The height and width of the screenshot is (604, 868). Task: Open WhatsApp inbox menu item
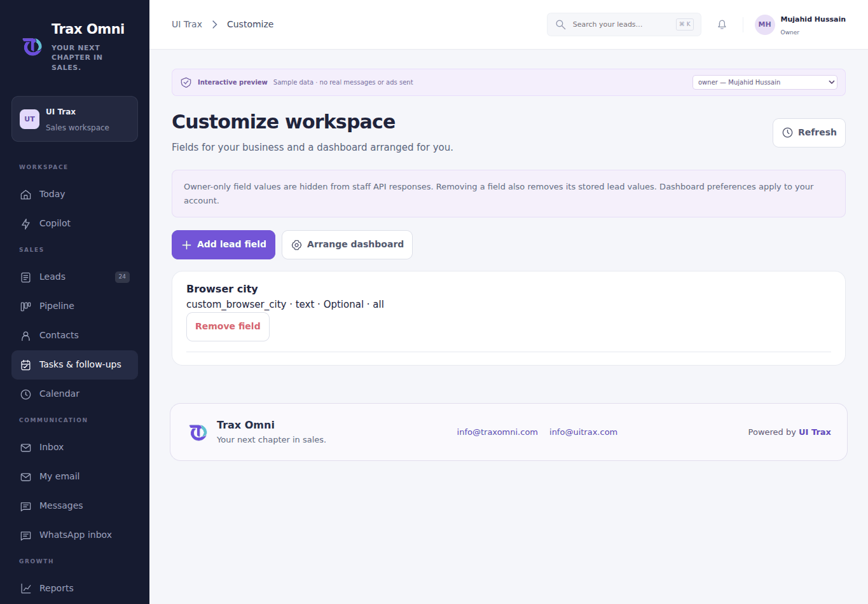74,535
